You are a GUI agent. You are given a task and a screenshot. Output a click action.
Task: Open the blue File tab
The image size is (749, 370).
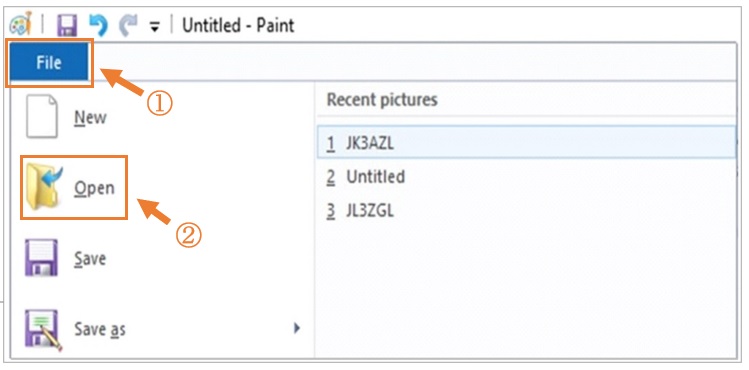pos(49,63)
